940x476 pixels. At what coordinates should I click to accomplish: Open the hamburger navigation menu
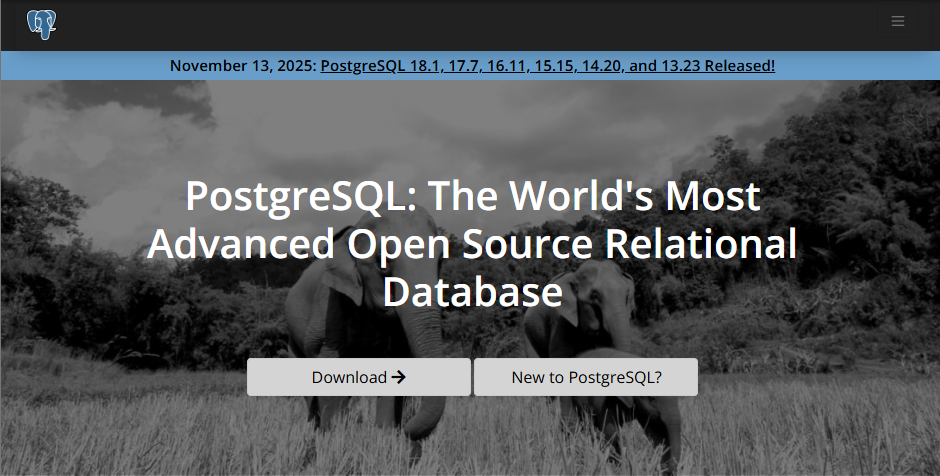pyautogui.click(x=897, y=22)
